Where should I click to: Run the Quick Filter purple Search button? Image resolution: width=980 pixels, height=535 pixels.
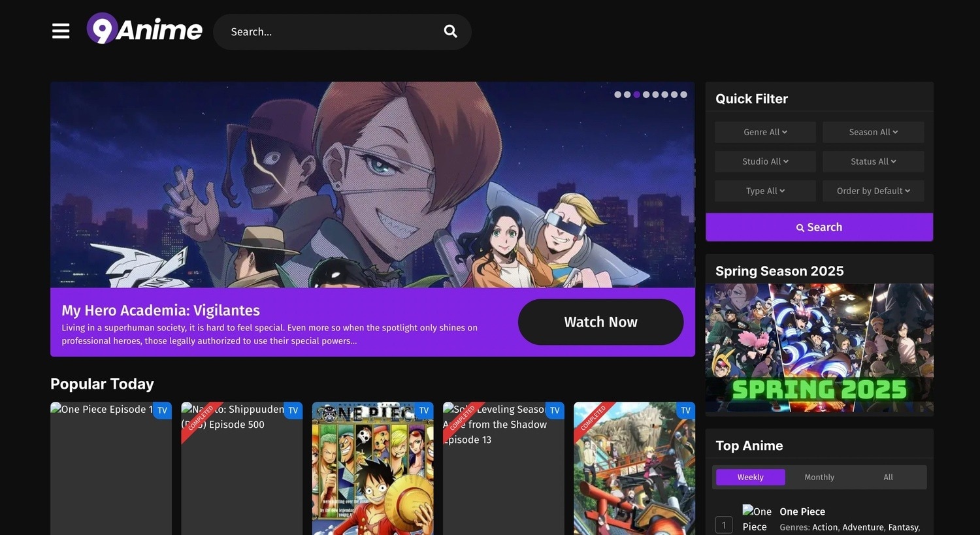coord(819,227)
